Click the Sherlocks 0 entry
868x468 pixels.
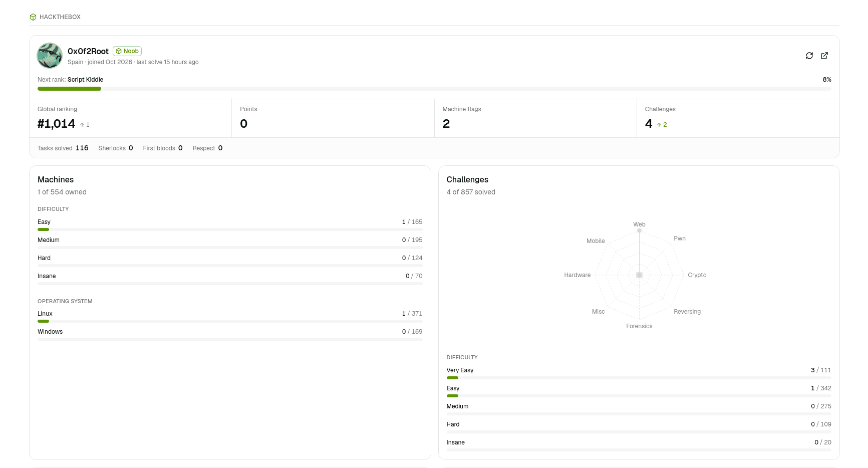[x=116, y=148]
